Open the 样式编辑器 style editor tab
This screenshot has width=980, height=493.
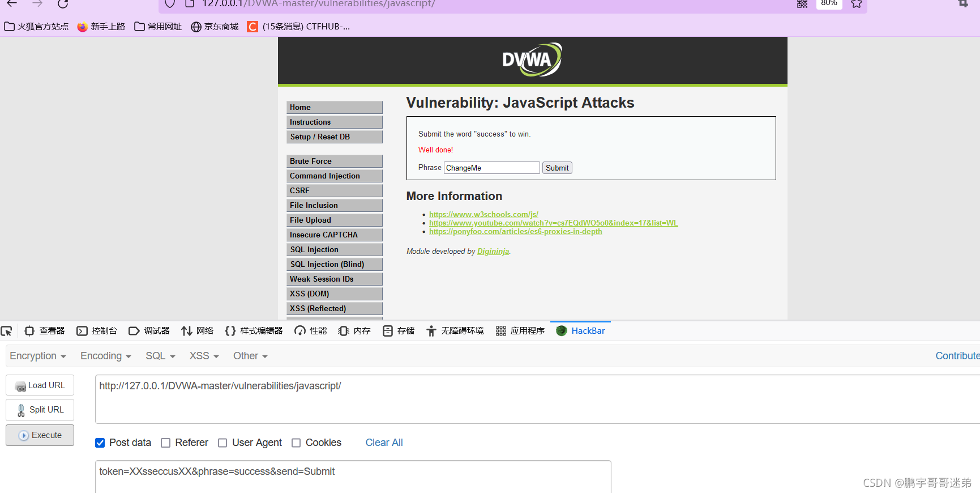point(254,331)
